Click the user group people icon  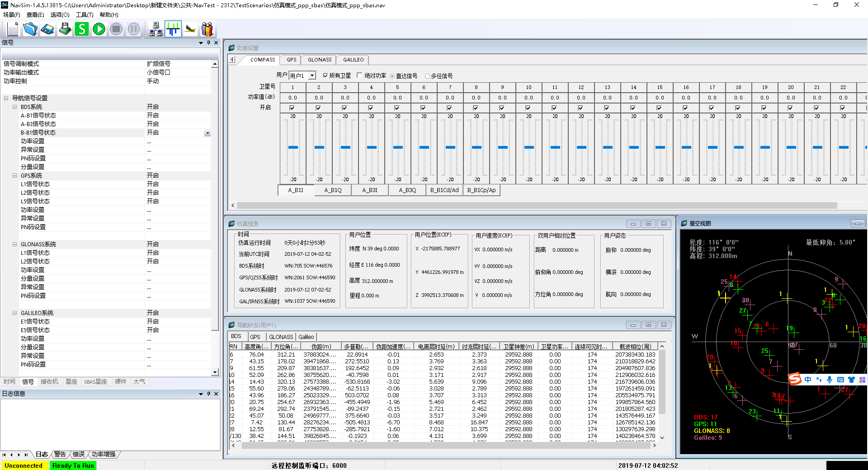pyautogui.click(x=207, y=29)
